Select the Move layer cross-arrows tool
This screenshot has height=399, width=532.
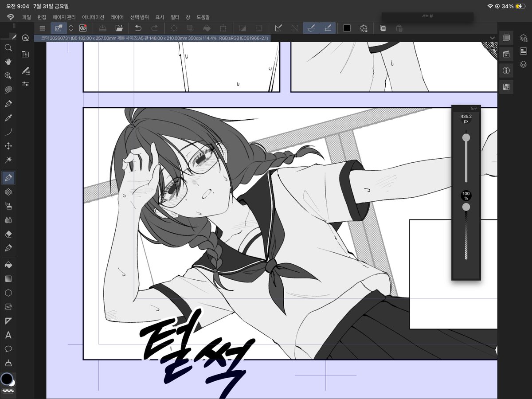coord(8,146)
